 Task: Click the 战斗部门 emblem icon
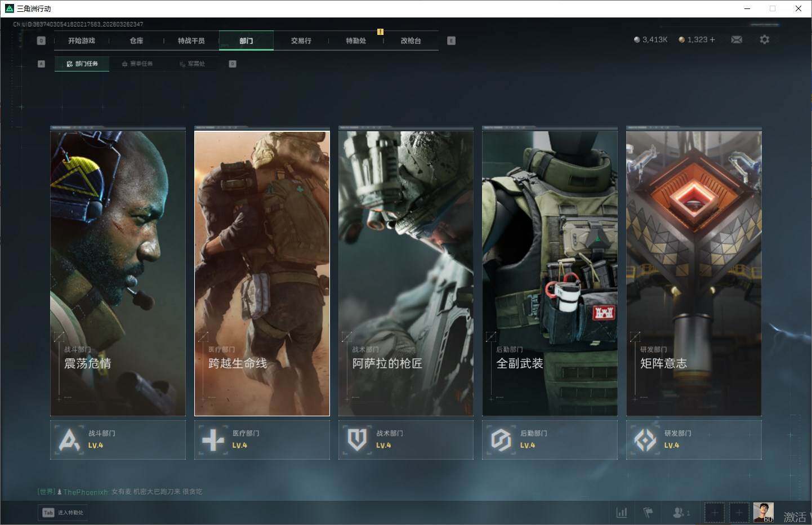pyautogui.click(x=69, y=440)
